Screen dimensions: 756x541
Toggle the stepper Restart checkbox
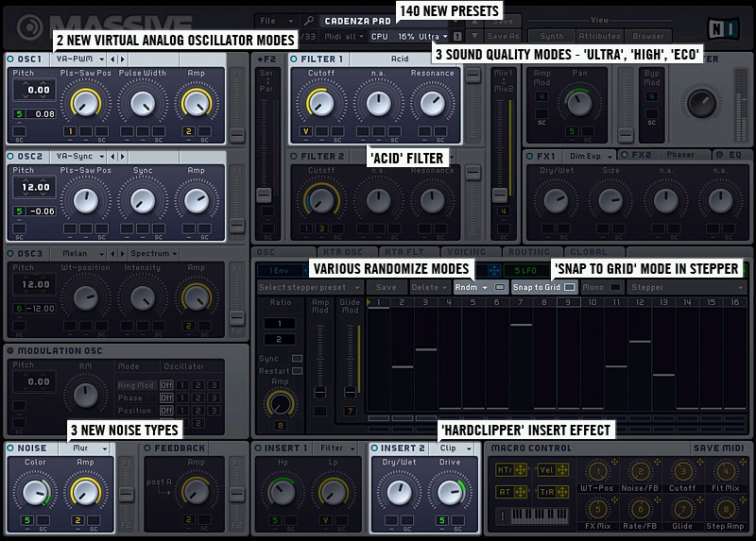coord(297,371)
